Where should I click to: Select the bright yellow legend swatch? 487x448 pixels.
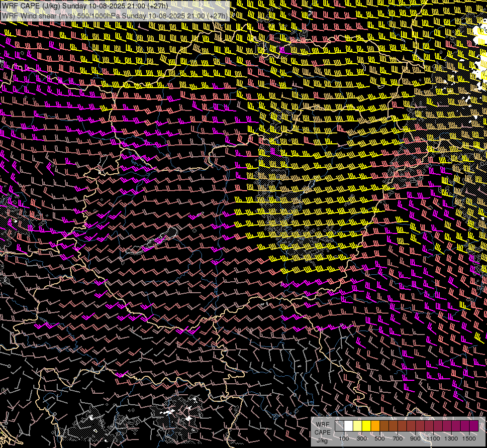pyautogui.click(x=366, y=426)
